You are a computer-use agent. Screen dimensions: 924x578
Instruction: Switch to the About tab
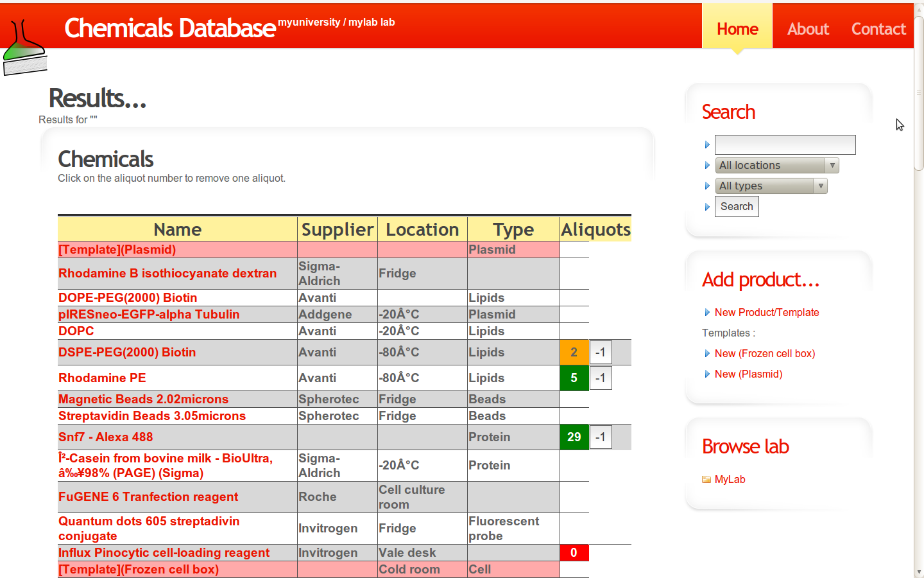(808, 29)
